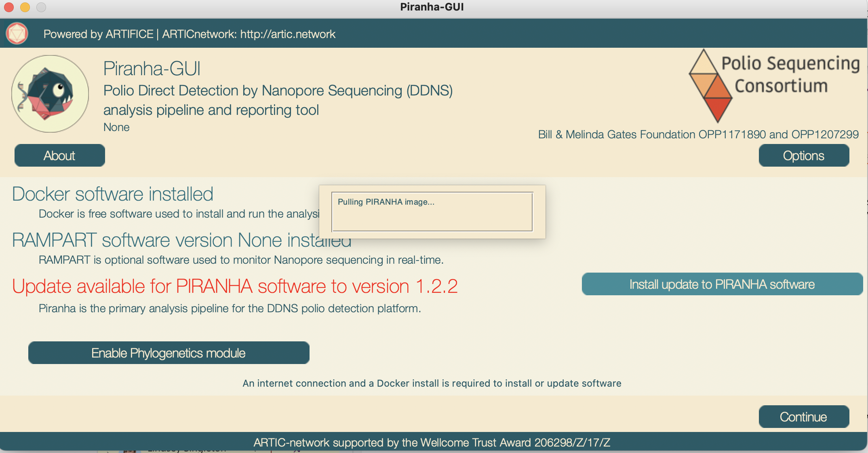This screenshot has height=453, width=868.
Task: Install update to PIRANHA software
Action: point(722,284)
